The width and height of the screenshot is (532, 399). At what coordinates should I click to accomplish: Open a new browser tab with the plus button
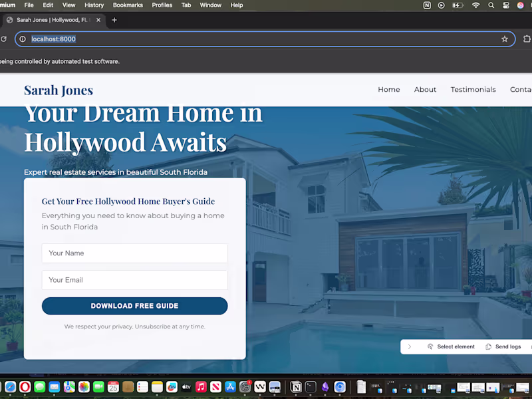[113, 20]
